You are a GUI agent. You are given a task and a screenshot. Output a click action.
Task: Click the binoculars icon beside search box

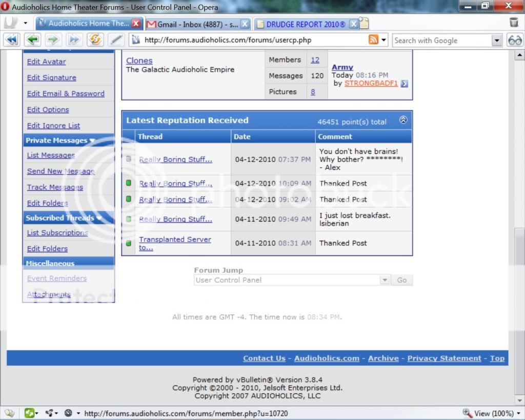click(514, 40)
